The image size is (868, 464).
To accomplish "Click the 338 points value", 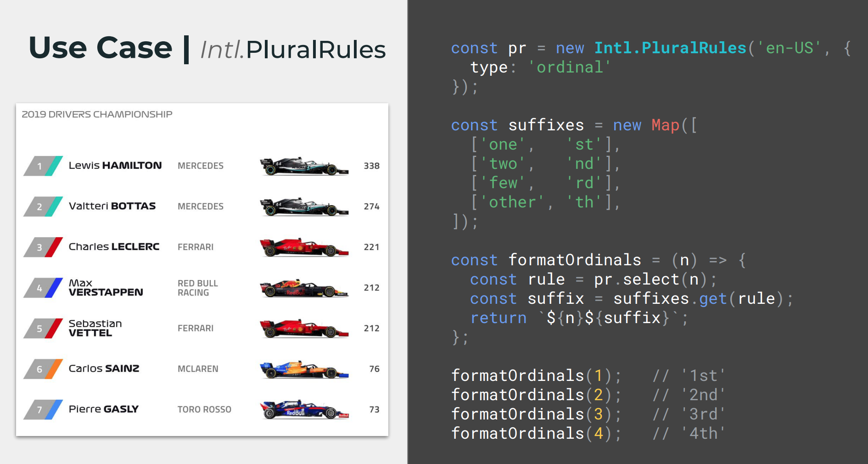I will [372, 166].
